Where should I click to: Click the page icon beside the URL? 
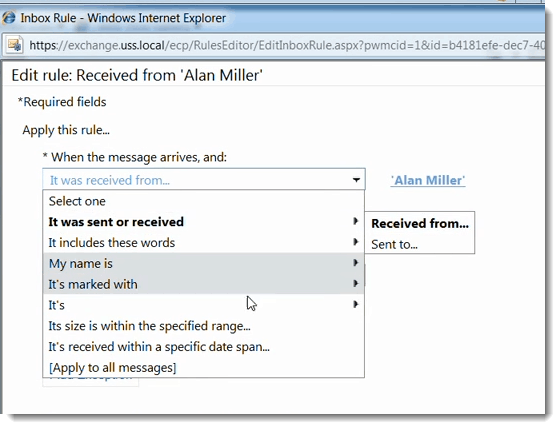[15, 45]
